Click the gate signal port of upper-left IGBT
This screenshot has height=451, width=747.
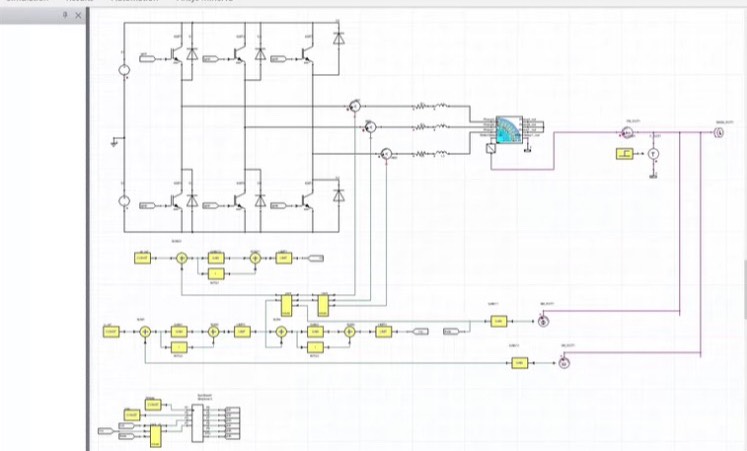tap(147, 59)
